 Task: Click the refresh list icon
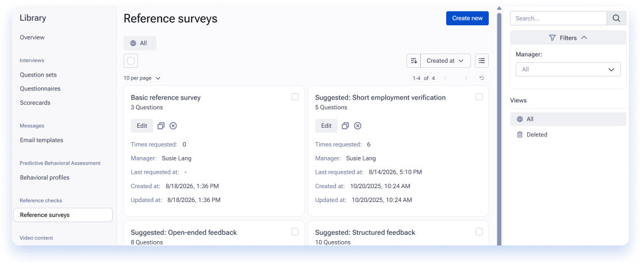tap(482, 78)
